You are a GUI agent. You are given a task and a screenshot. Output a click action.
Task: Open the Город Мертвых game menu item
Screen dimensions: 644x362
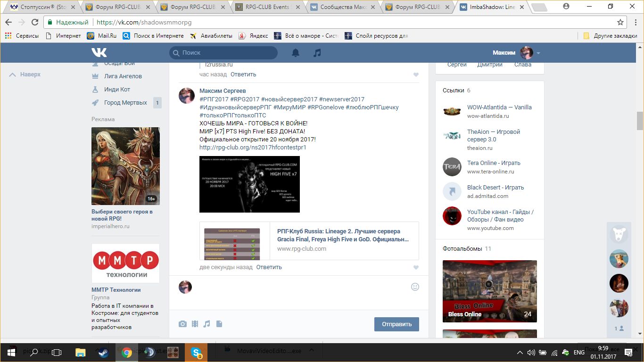click(126, 103)
